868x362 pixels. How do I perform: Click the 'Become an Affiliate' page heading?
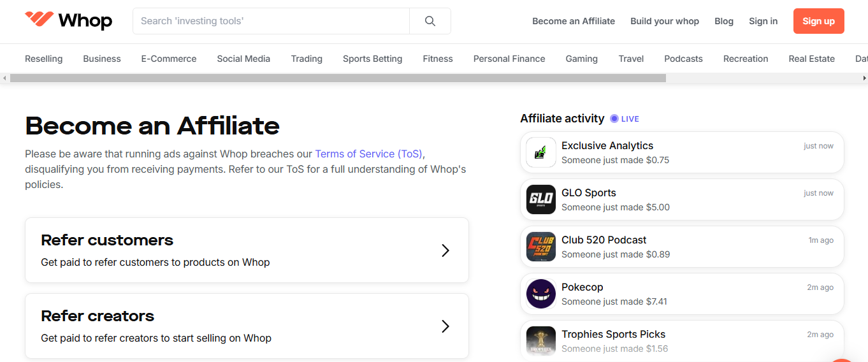click(x=152, y=126)
